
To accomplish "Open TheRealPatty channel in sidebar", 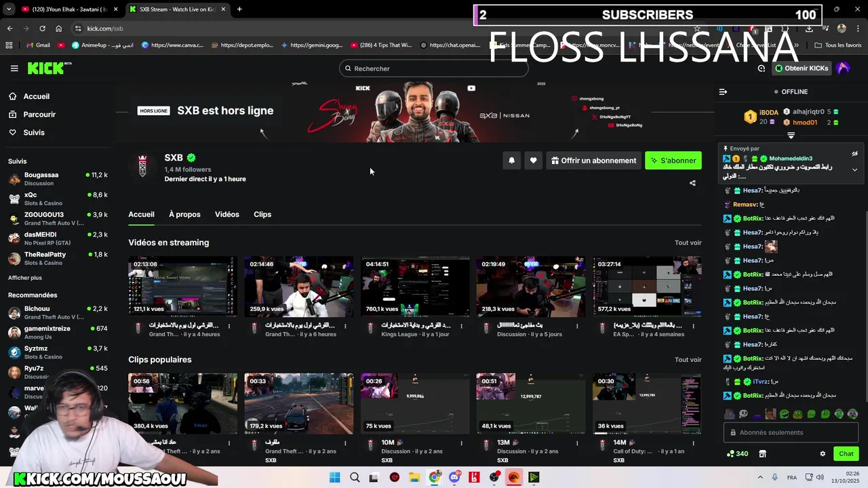I will pos(58,258).
